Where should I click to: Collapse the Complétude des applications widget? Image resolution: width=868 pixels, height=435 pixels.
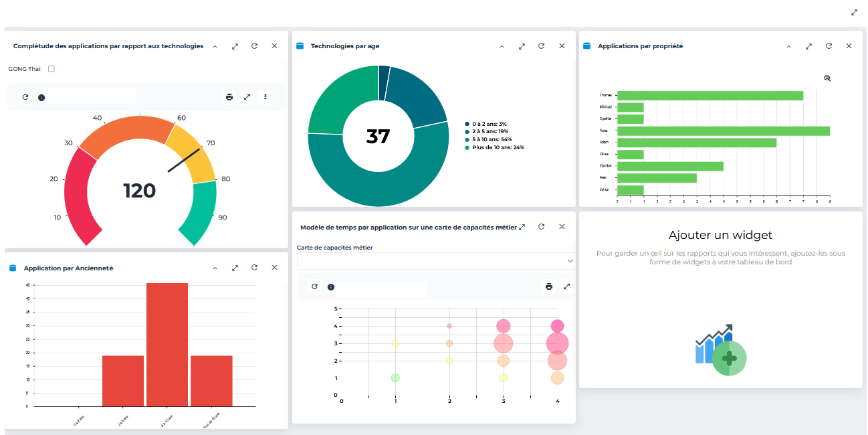click(x=215, y=46)
